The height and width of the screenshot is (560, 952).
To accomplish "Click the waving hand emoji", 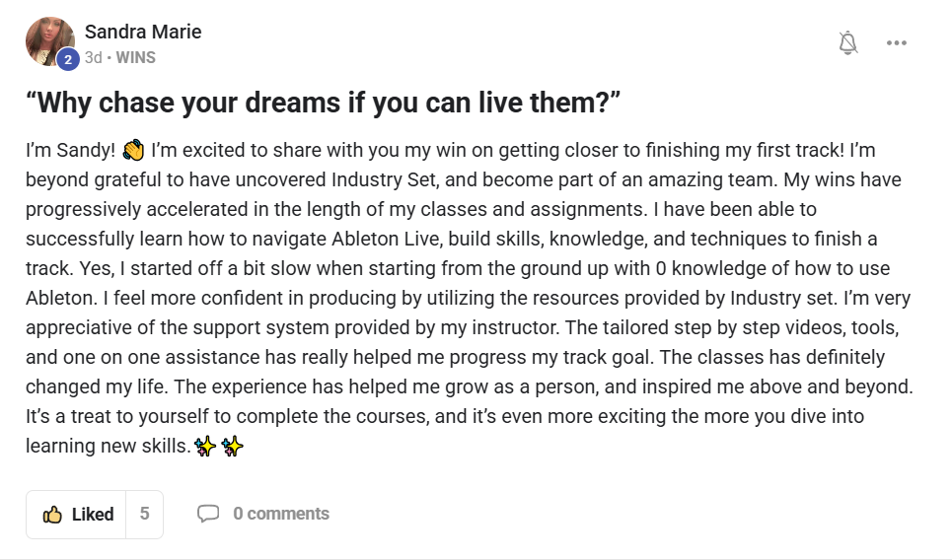I will point(134,151).
